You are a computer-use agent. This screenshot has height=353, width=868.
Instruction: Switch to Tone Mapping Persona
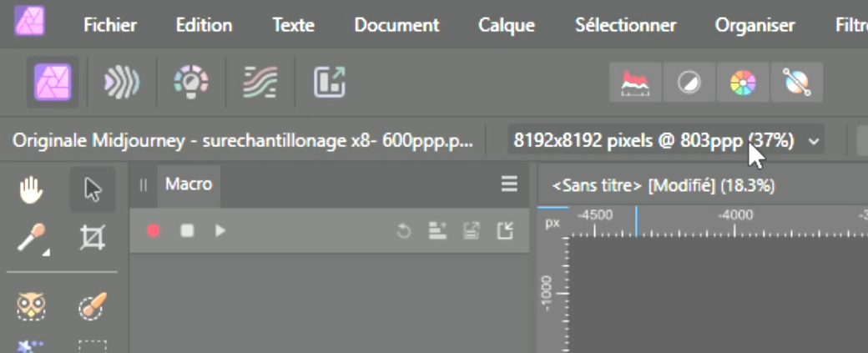coord(260,82)
